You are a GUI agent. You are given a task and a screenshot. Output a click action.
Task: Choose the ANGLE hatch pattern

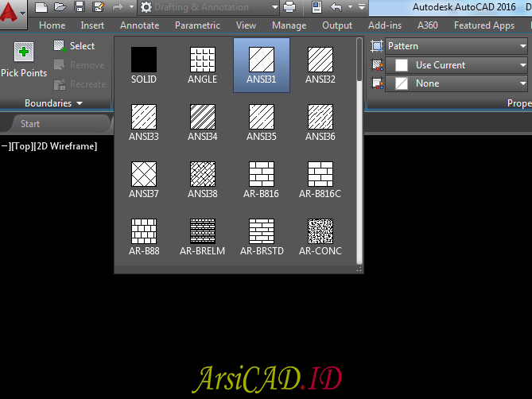click(x=203, y=65)
